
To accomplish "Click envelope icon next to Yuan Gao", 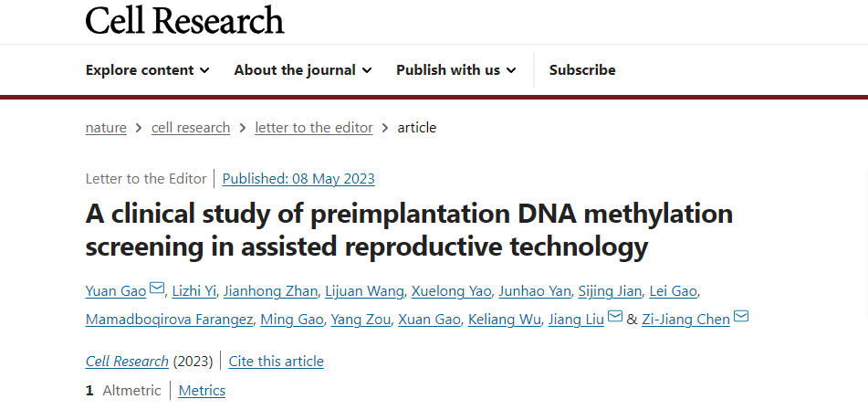I will [x=157, y=289].
